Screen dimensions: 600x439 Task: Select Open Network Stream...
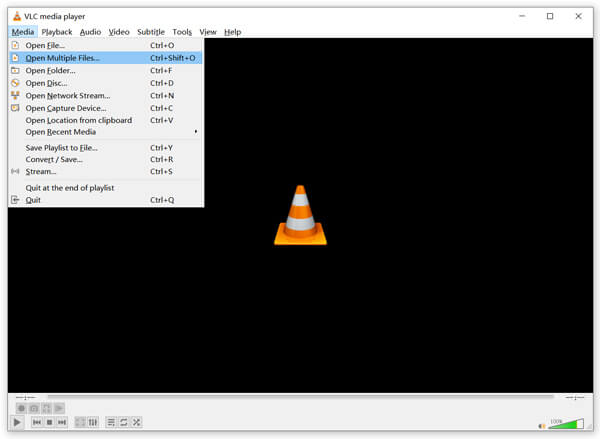coord(105,96)
